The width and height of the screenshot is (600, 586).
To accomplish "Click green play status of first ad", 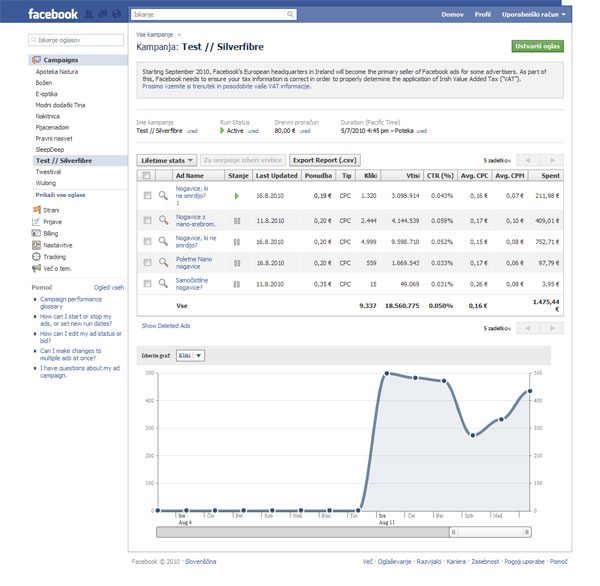I will 237,196.
